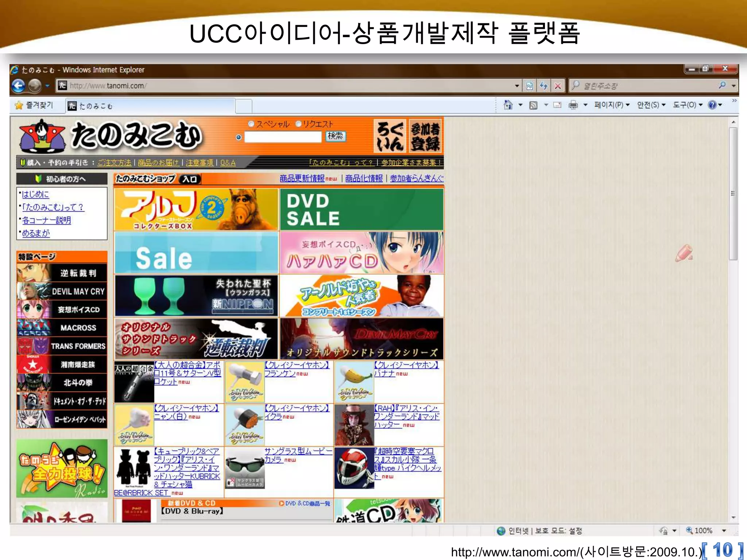Viewport: 747px width, 560px height.
Task: Click the vertical scrollbar up arrow
Action: 733,122
